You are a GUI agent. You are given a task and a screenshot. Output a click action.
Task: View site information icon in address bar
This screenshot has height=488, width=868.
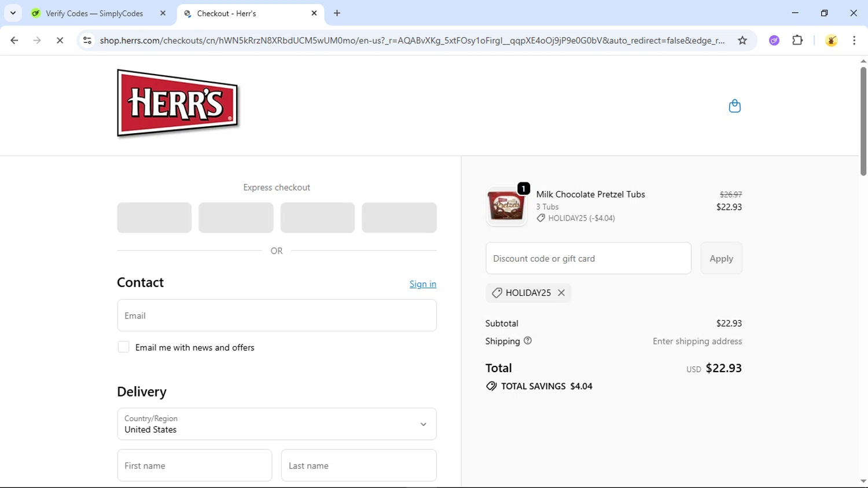(x=87, y=41)
